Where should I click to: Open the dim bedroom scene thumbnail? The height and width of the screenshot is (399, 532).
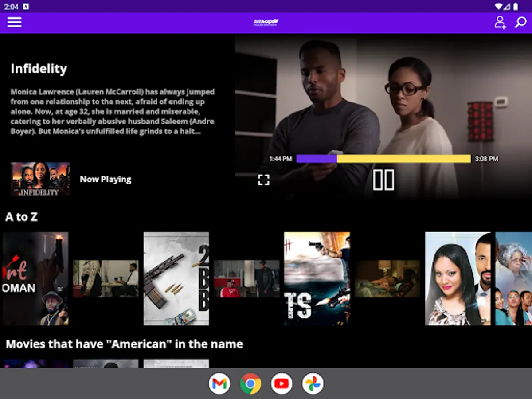tap(387, 279)
